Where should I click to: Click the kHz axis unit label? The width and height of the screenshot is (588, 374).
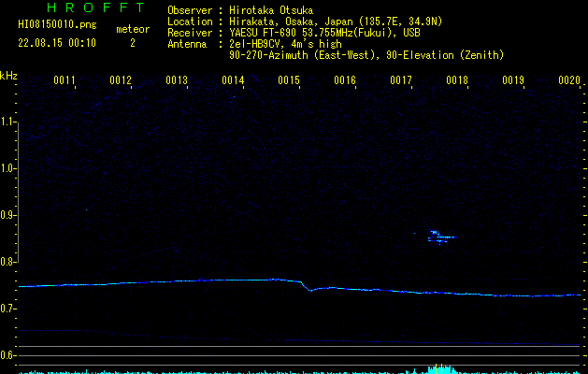click(8, 76)
